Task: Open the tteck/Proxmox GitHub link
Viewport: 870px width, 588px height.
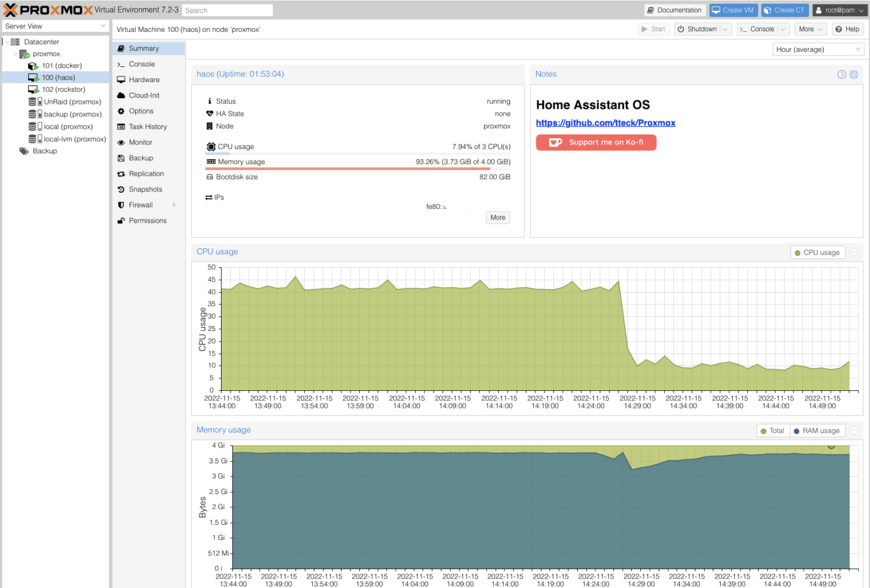Action: [605, 123]
